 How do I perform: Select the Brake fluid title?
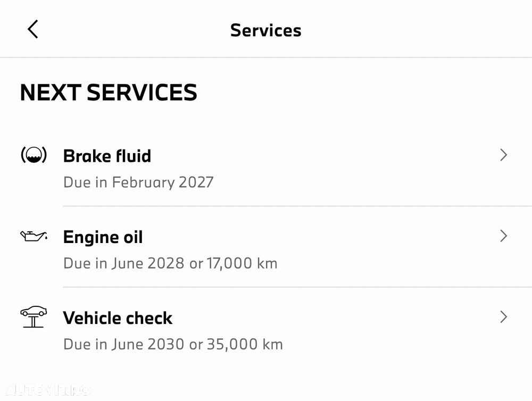point(107,156)
